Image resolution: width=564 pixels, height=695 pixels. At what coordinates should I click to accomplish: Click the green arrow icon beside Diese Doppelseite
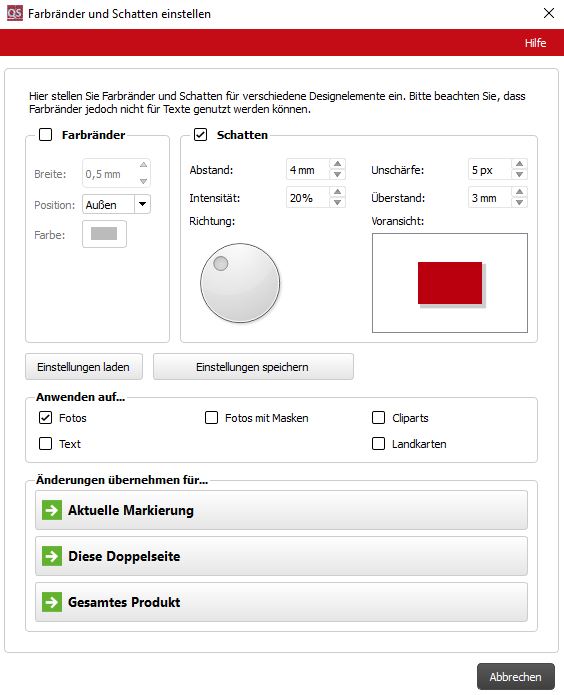coord(52,556)
